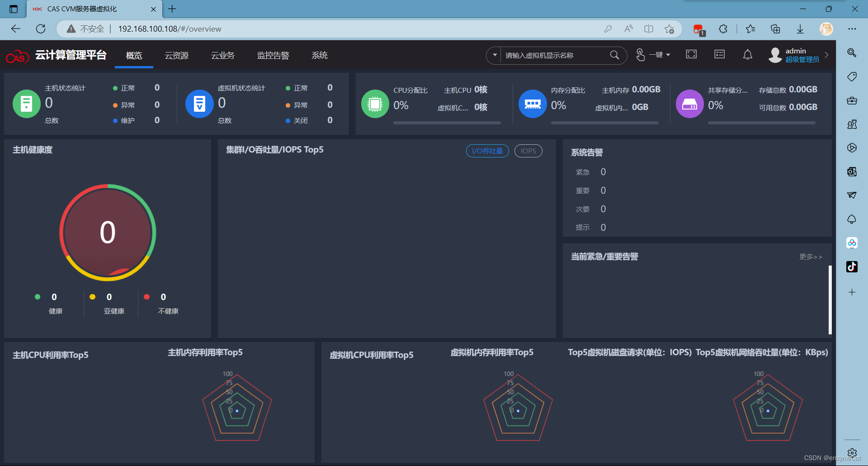Viewport: 868px width, 466px height.
Task: Switch chart to I/O吞吐量
Action: 487,151
